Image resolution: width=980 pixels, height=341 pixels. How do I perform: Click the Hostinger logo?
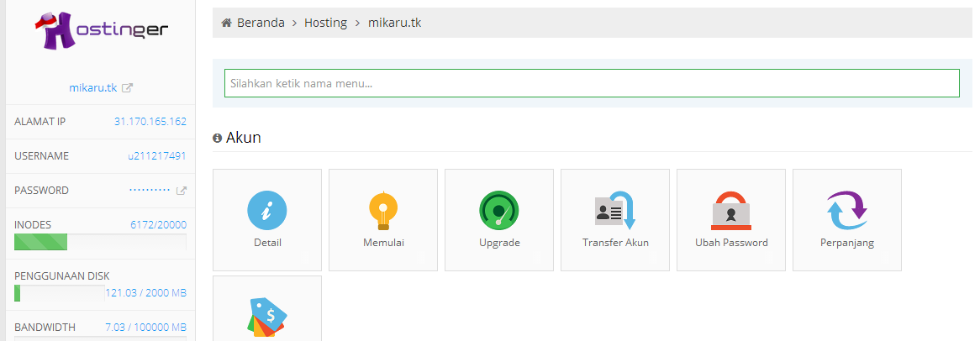101,31
